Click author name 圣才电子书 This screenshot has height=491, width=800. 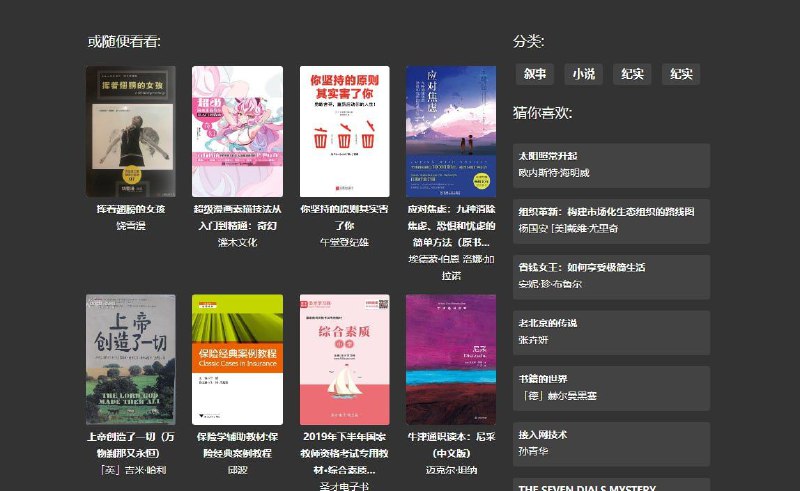(344, 486)
